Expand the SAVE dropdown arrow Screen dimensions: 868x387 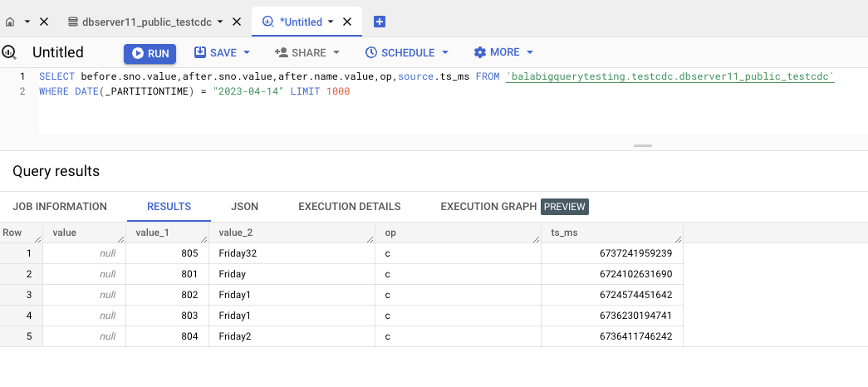tap(247, 52)
